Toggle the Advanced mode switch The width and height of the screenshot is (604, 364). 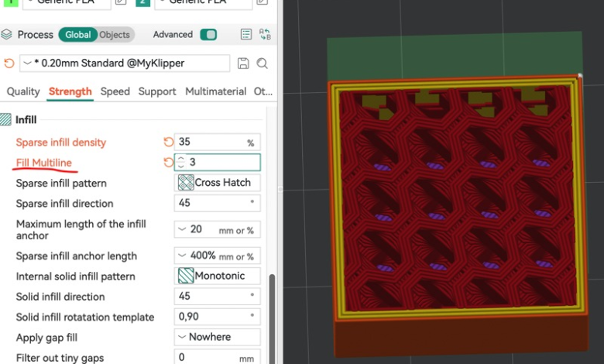208,34
